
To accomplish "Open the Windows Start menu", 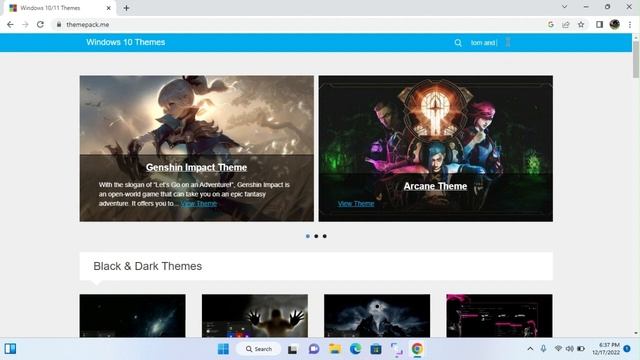I will (223, 349).
